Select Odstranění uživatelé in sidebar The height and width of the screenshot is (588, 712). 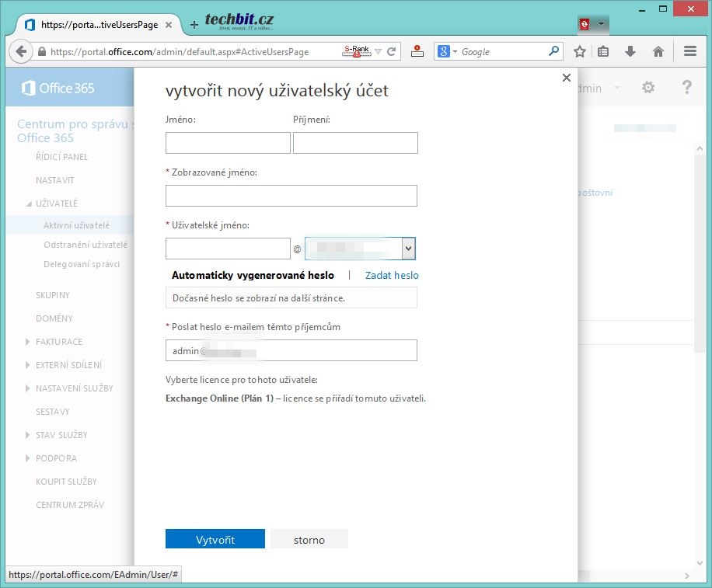click(x=86, y=245)
